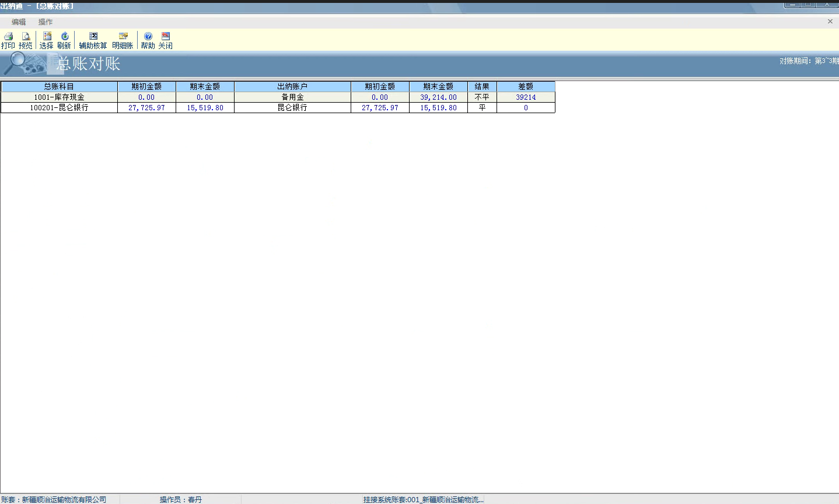
Task: Open the Detail Ledger (明细账) icon
Action: pos(123,40)
